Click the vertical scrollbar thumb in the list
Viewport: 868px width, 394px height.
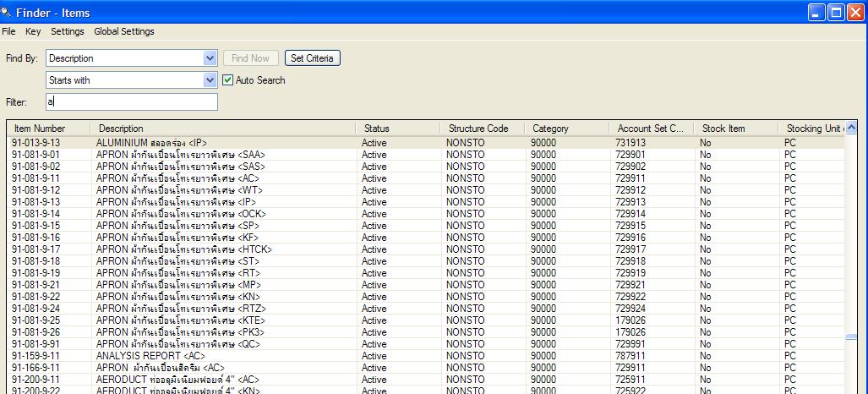point(851,337)
